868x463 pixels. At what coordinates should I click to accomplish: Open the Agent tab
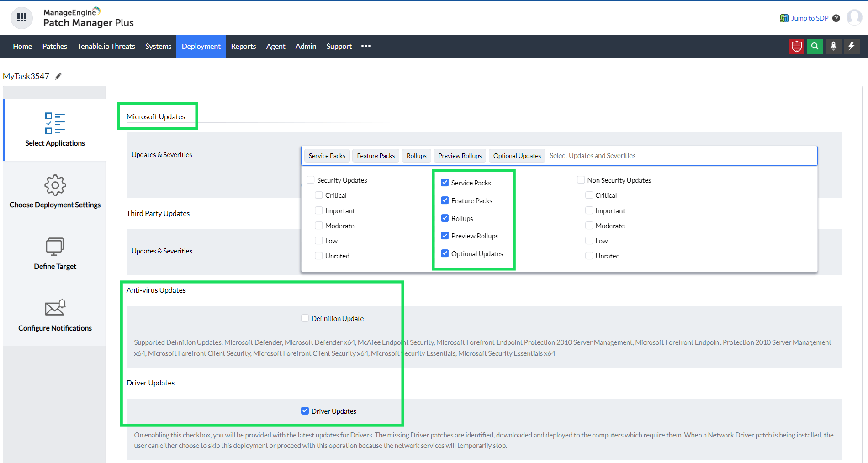275,46
